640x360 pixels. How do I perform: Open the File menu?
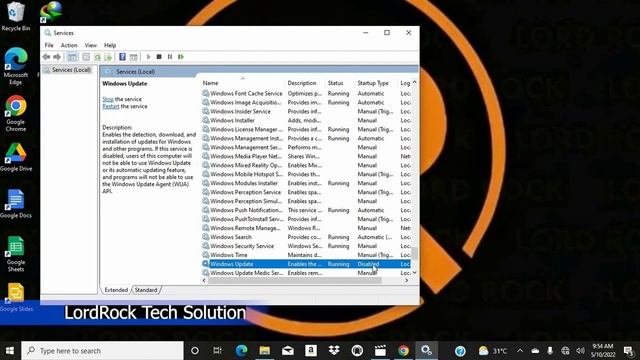coord(49,45)
